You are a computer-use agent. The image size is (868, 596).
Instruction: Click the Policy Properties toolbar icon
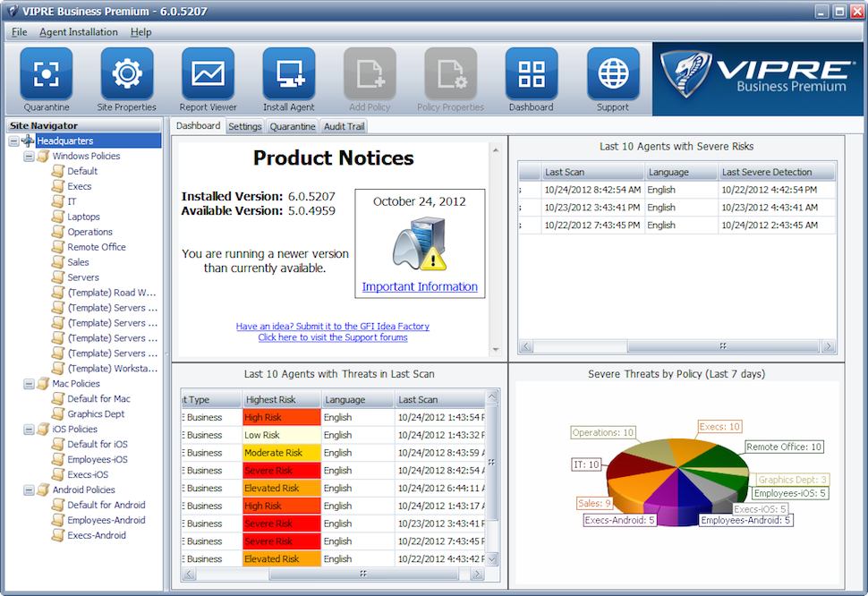pos(451,73)
